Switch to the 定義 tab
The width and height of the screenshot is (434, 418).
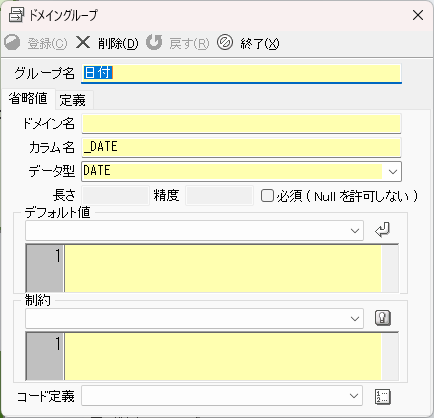coord(73,100)
